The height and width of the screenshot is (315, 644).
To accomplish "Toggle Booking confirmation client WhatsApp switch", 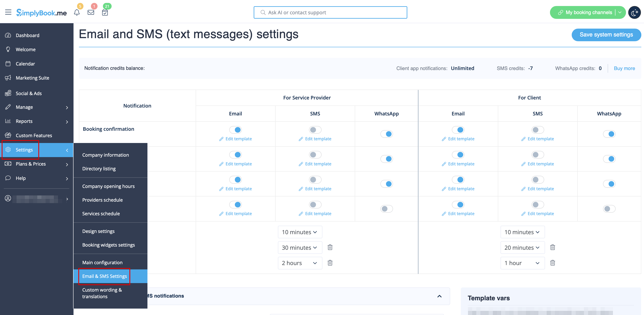I will pos(609,134).
